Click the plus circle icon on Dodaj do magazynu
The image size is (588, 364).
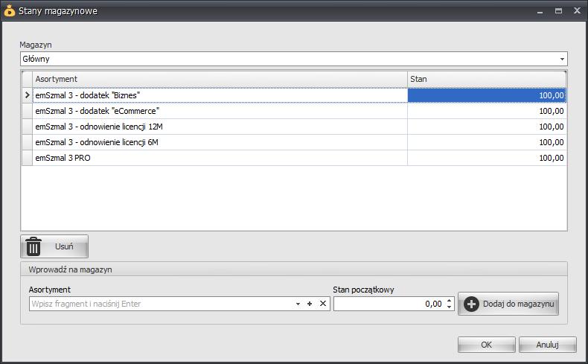click(471, 304)
